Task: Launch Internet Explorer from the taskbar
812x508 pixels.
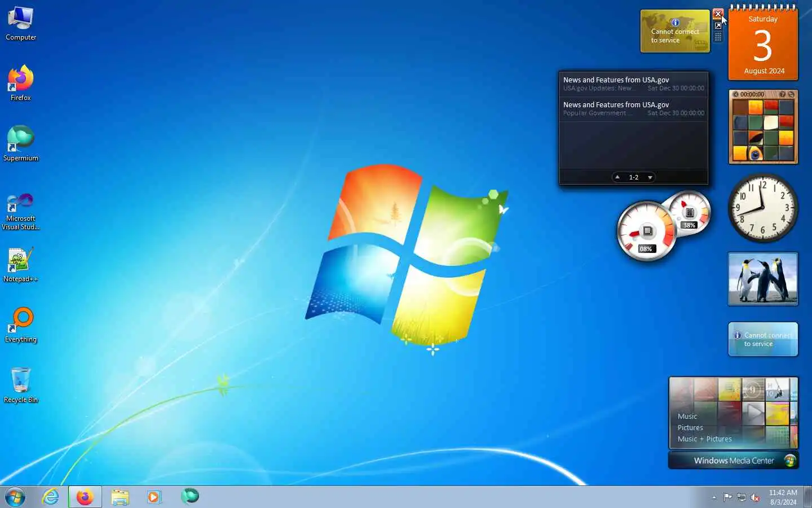Action: (x=51, y=497)
